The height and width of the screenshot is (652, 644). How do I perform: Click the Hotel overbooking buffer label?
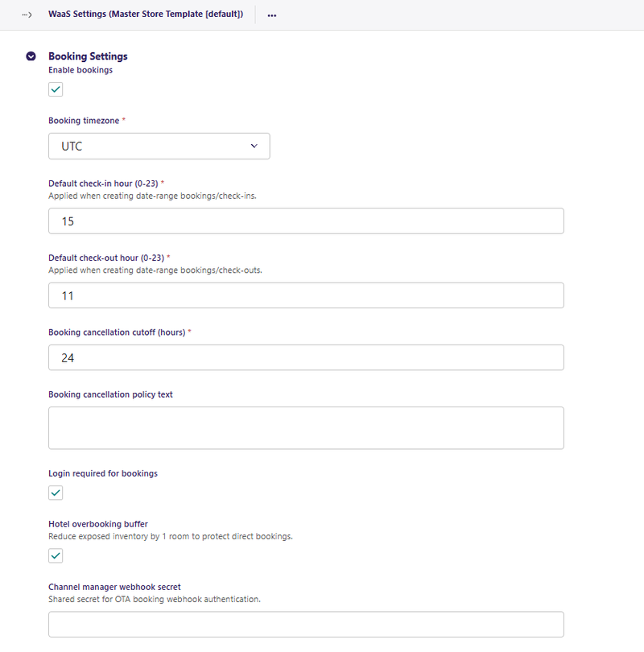click(x=98, y=524)
